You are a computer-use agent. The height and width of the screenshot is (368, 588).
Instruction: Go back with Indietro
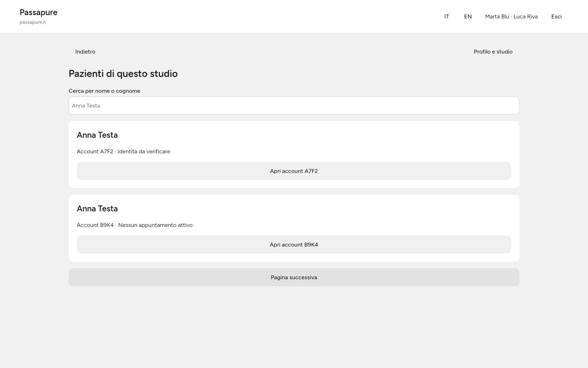pyautogui.click(x=85, y=52)
